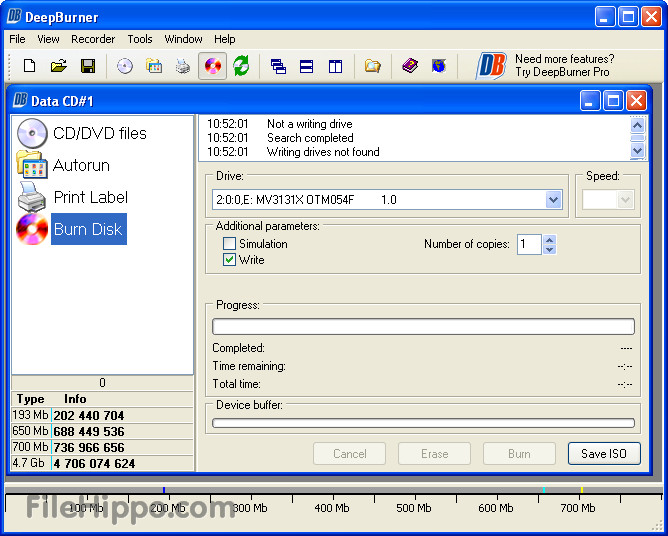Click the burn disc toolbar icon
Screen dimensions: 668x536
[x=212, y=66]
